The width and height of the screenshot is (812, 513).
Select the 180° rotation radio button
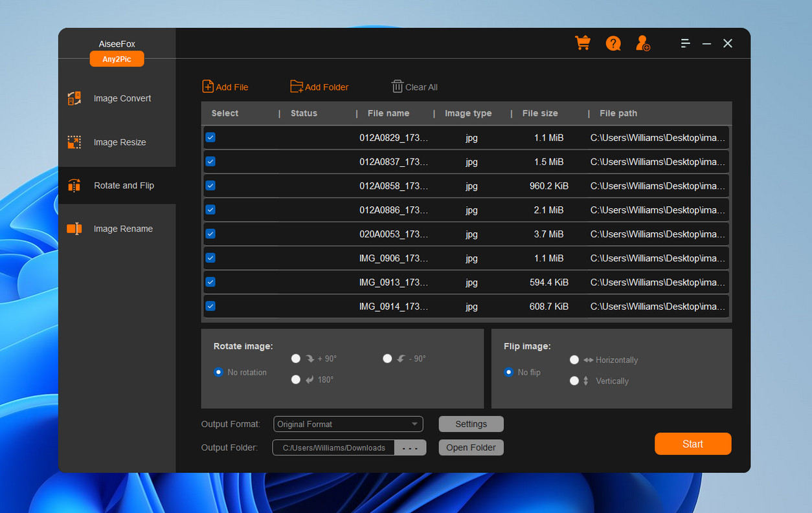[x=296, y=380]
